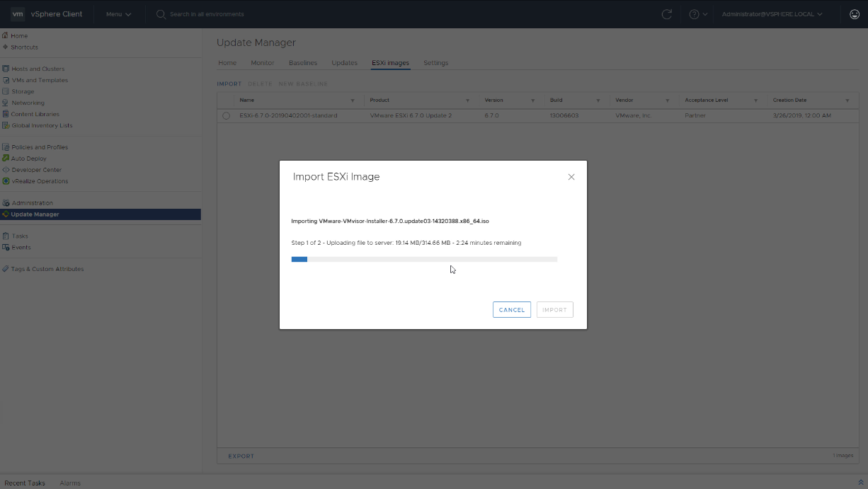Open the Product column filter
Image resolution: width=868 pixels, height=489 pixels.
(467, 100)
